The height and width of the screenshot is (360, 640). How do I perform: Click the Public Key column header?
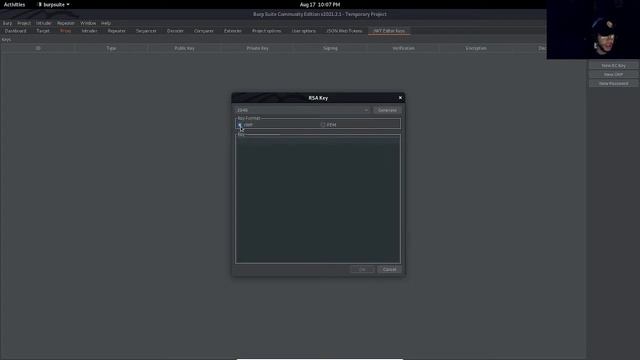click(x=184, y=48)
